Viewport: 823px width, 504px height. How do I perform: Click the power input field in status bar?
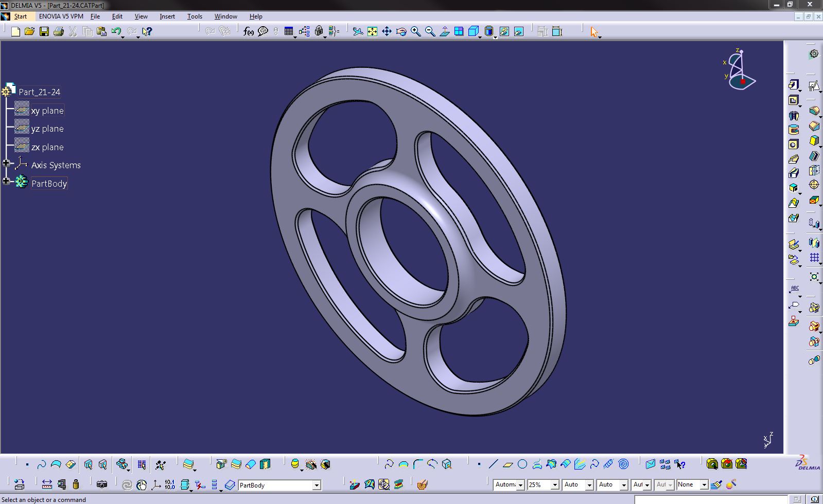click(711, 499)
